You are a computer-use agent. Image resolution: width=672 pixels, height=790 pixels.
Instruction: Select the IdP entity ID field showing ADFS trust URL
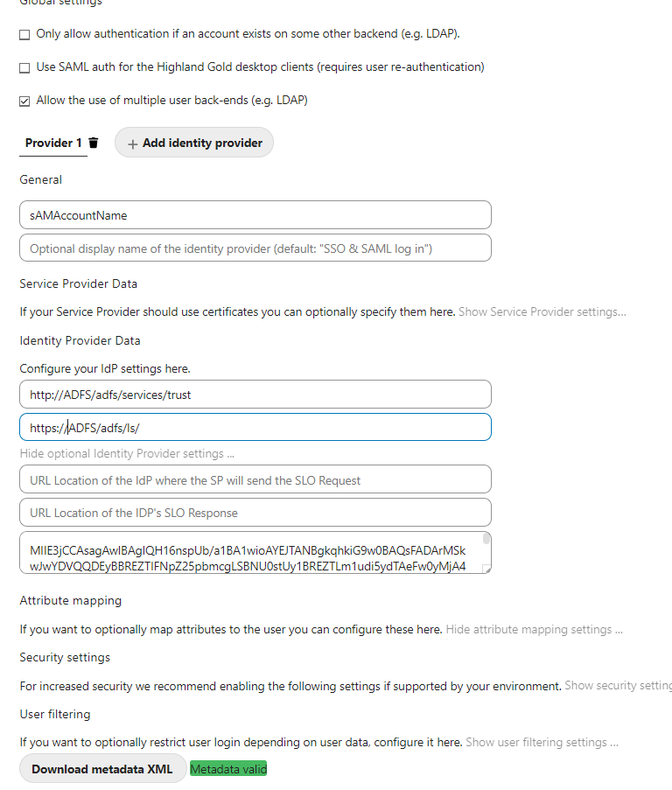pos(255,395)
